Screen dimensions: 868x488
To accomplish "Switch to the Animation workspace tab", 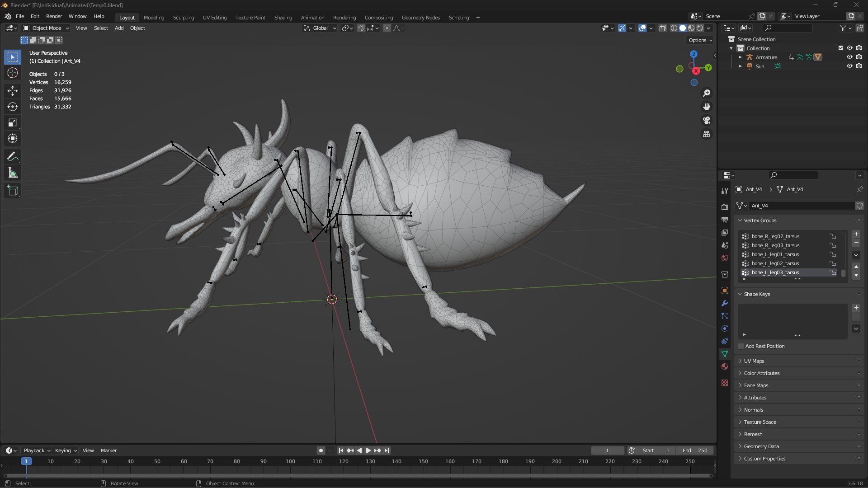I will coord(312,18).
